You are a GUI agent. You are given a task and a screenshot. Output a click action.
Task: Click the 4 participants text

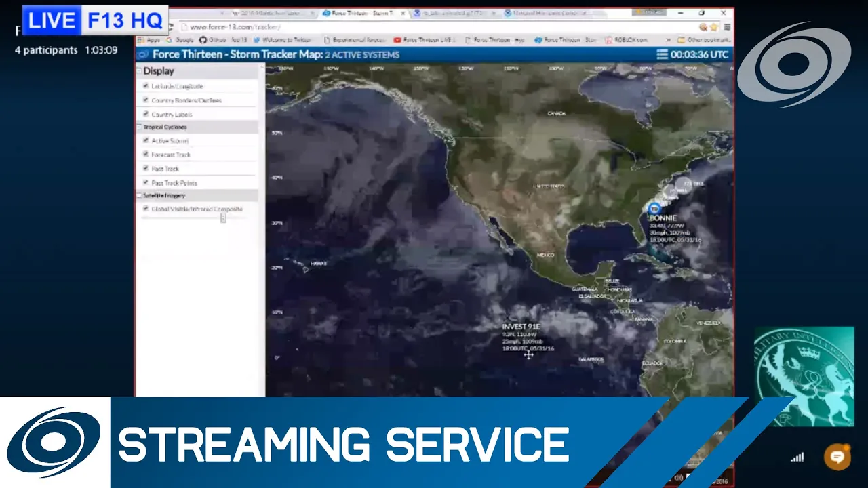(46, 50)
